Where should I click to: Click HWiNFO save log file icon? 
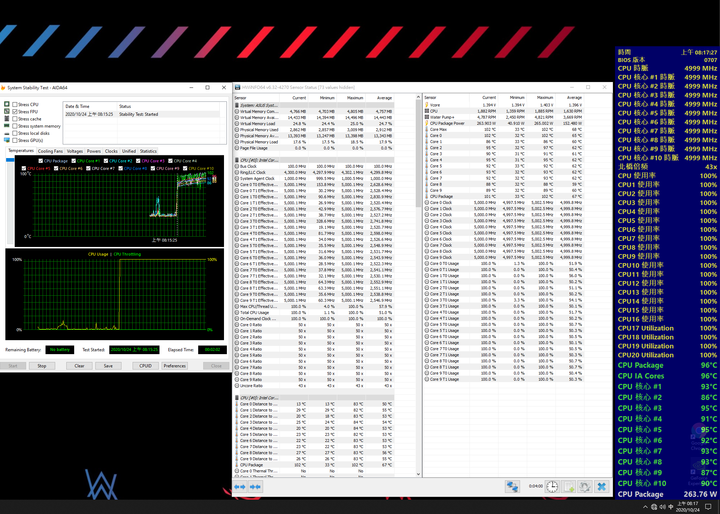[x=569, y=487]
